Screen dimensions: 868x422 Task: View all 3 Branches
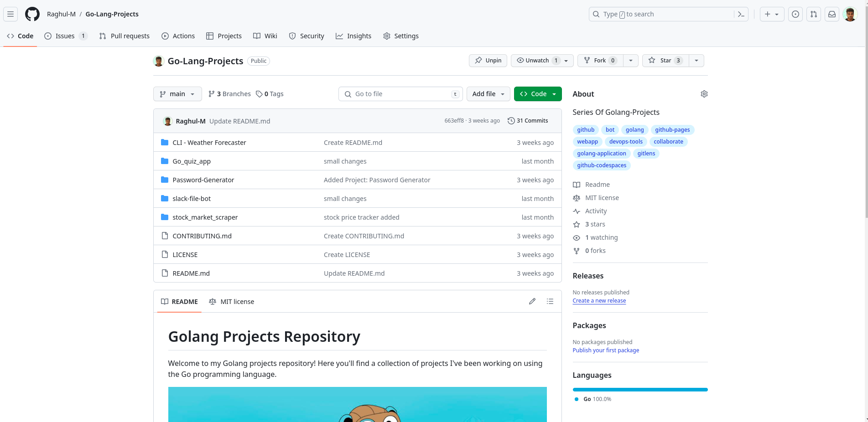(x=229, y=94)
